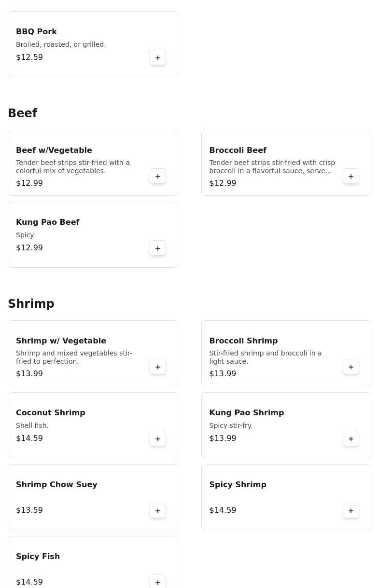Viewport: 379px width, 588px height.
Task: Open the Shrimp Chow Suey title
Action: (56, 484)
